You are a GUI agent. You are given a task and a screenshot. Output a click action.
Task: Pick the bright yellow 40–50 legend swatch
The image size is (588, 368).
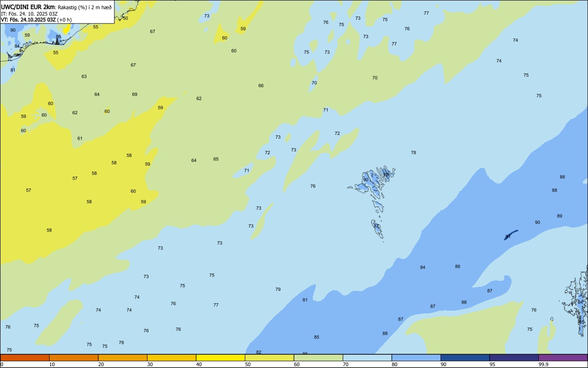tap(220, 357)
